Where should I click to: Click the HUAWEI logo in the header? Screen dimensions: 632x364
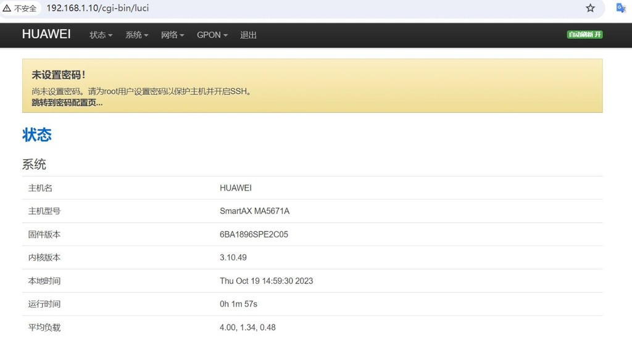pos(46,35)
